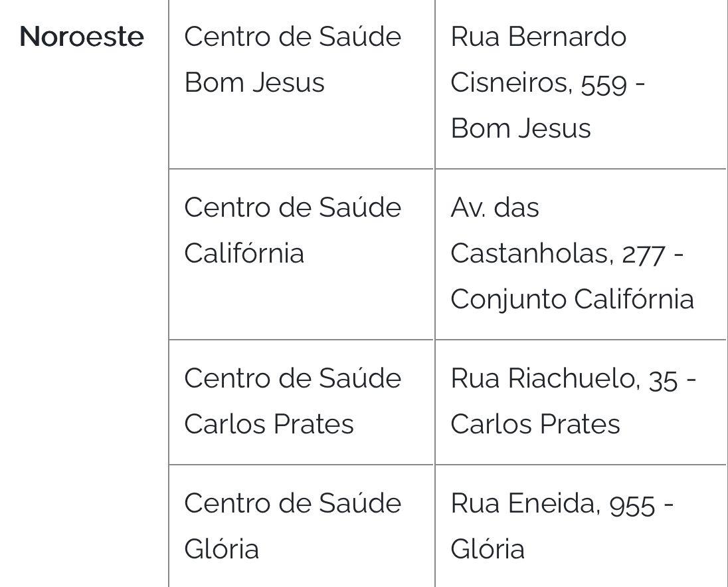The height and width of the screenshot is (587, 728).
Task: Click the word 'Califórnia' in health center name
Action: [x=244, y=253]
